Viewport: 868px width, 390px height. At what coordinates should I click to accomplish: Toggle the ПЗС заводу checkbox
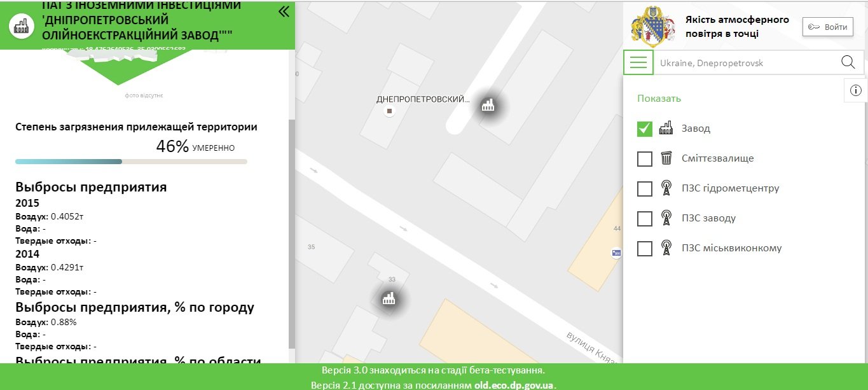(x=645, y=218)
